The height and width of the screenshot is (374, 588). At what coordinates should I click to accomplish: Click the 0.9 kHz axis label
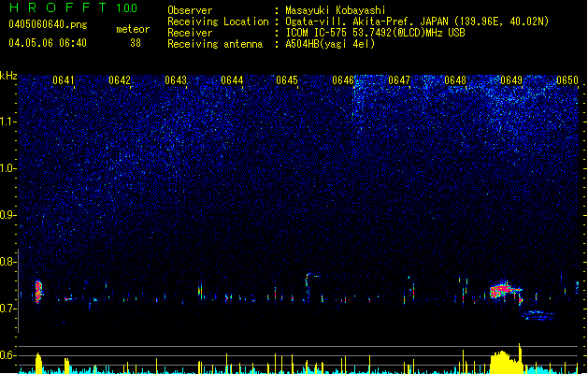point(8,215)
